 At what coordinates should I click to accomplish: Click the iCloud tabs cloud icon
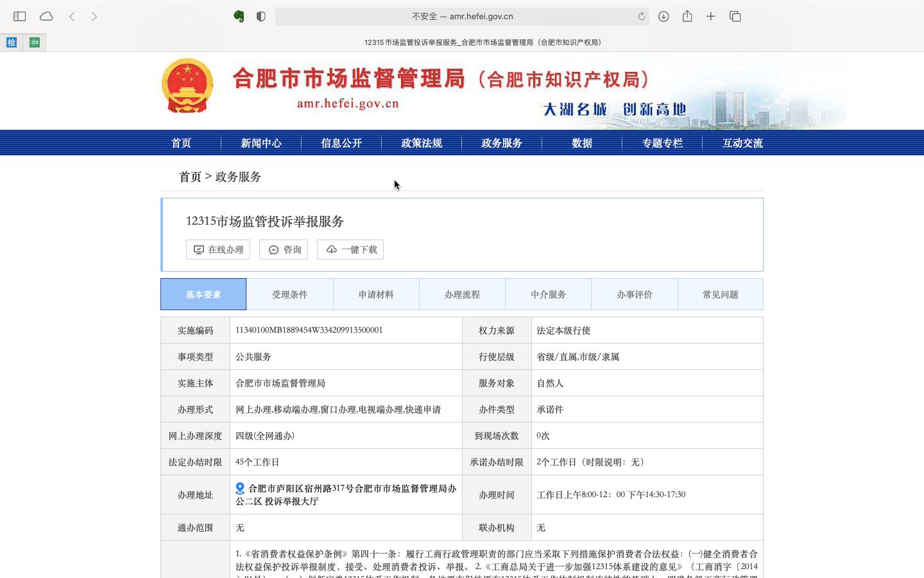pyautogui.click(x=46, y=16)
